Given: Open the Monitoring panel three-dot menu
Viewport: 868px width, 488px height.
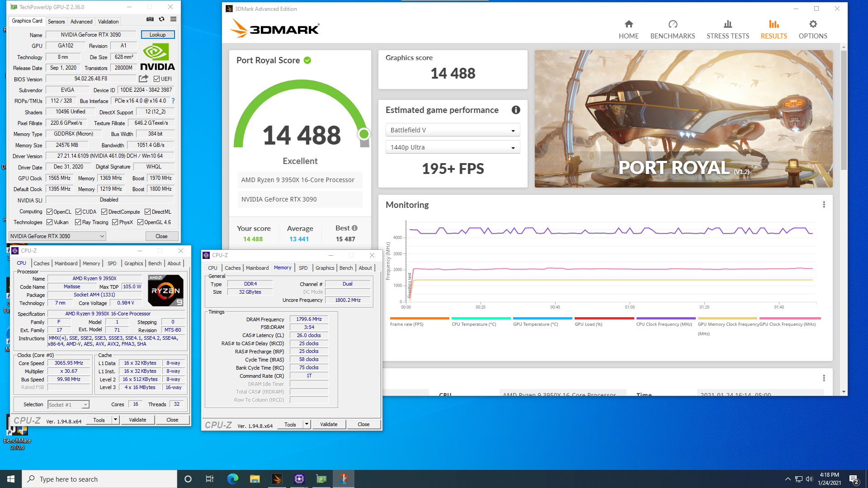Looking at the screenshot, I should [824, 205].
